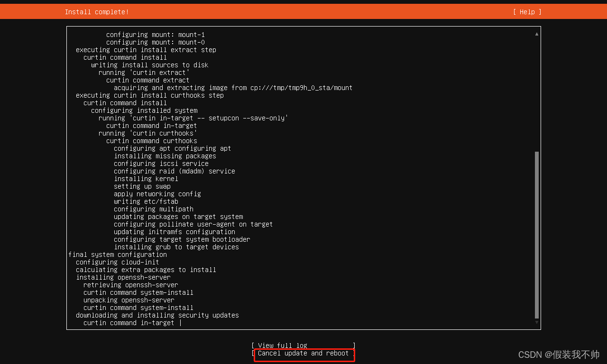Click 'acquiring and extracting image from cp' line

pos(233,88)
